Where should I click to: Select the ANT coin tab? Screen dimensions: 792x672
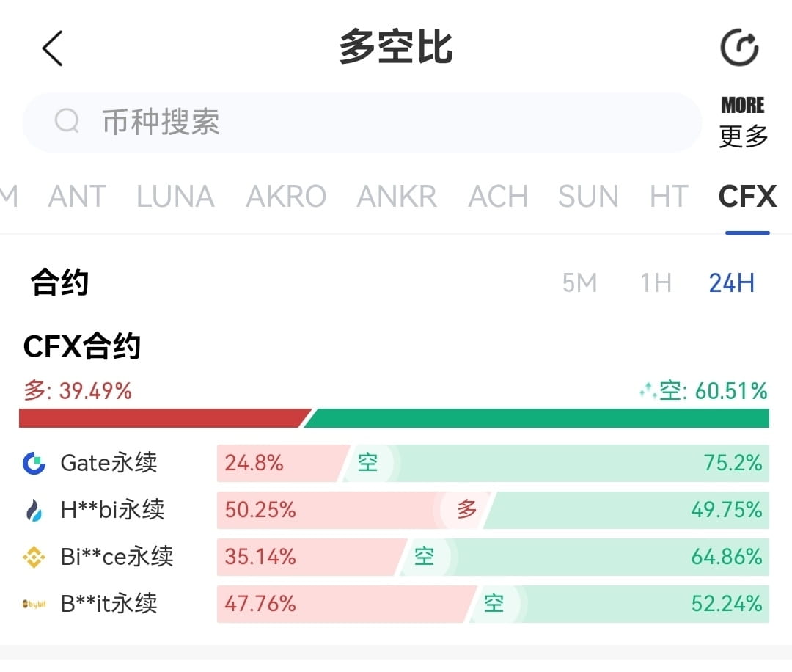pyautogui.click(x=76, y=196)
